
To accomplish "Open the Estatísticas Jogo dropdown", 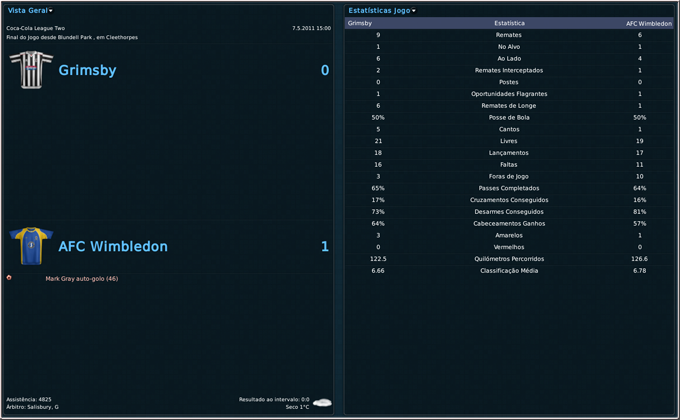I will pyautogui.click(x=382, y=10).
